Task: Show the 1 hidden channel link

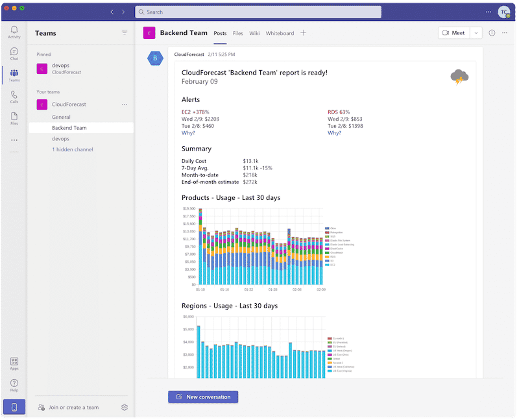Action: click(72, 149)
